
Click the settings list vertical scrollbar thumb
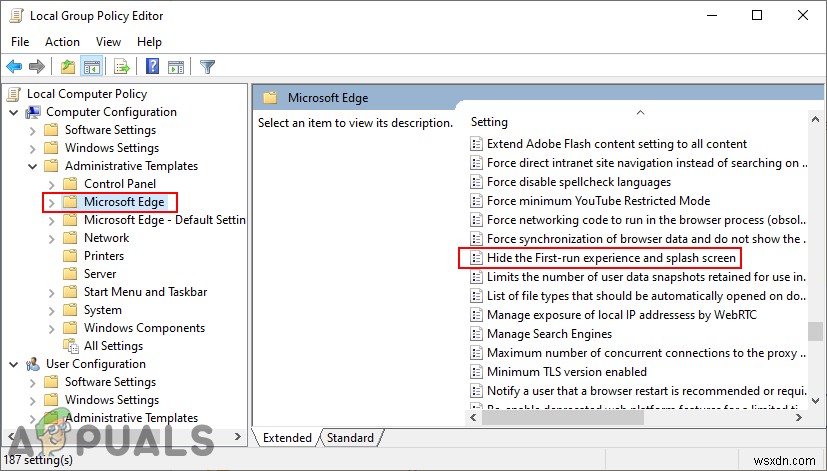[815, 332]
